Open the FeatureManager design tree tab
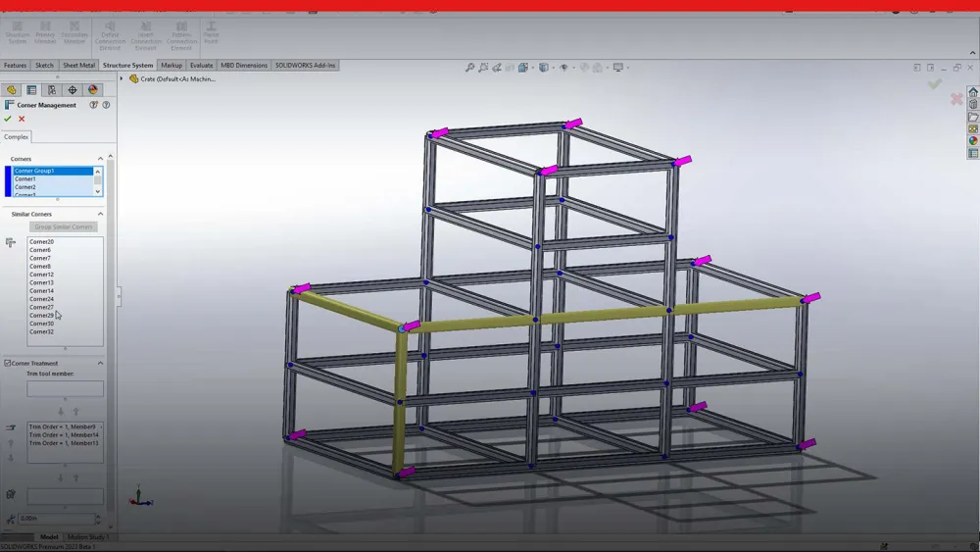980x552 pixels. (x=11, y=90)
